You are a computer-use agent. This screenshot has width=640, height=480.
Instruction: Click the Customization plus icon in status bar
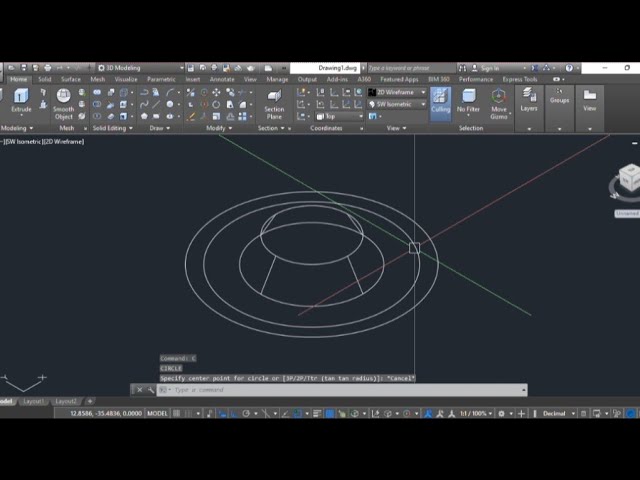pos(521,413)
